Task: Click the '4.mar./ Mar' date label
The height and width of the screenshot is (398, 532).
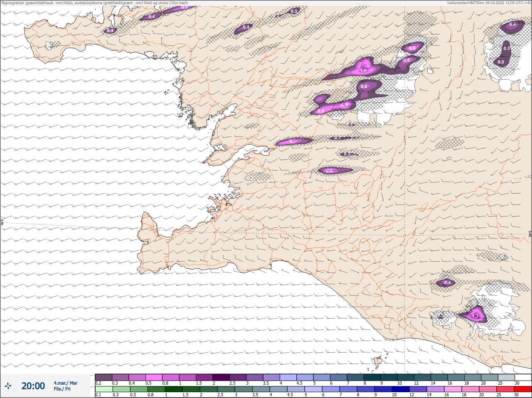Action: 65,383
